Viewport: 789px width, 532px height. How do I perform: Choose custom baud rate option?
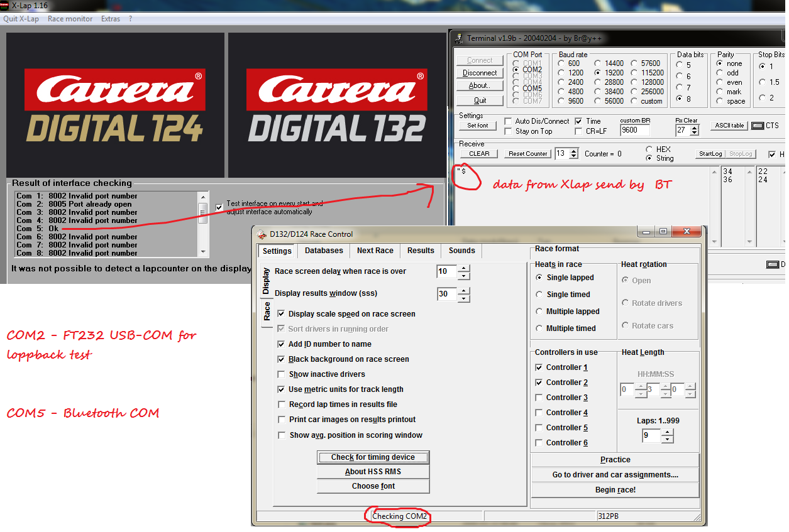(634, 101)
